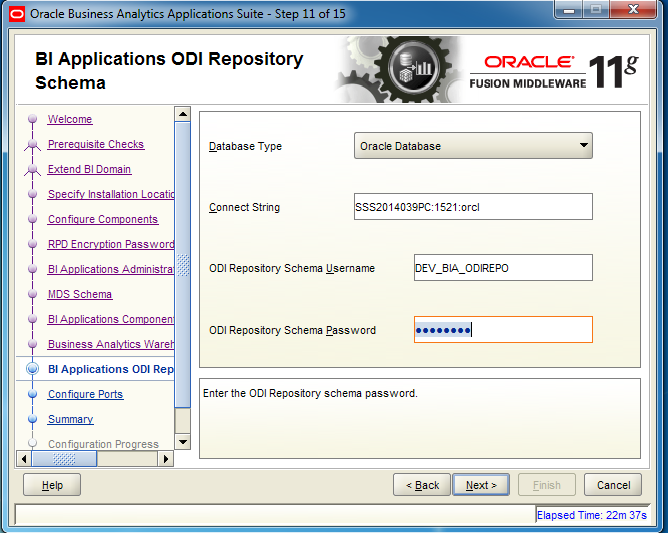This screenshot has width=668, height=533.
Task: Close the installer window
Action: [633, 10]
